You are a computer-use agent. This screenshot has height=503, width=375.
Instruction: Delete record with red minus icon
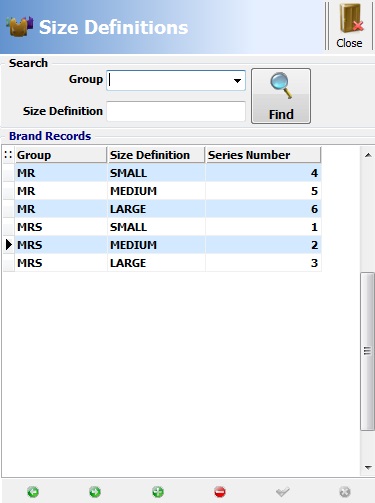pos(220,492)
